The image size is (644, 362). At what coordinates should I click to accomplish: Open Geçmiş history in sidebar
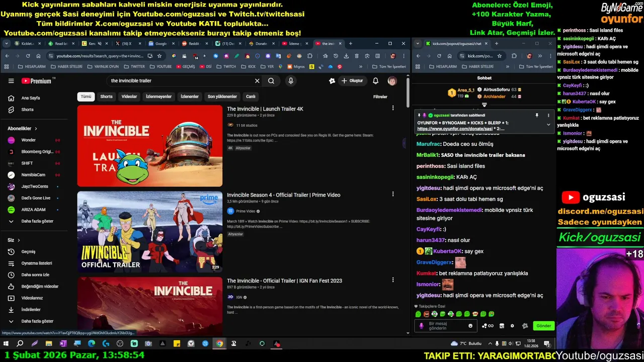[28, 251]
